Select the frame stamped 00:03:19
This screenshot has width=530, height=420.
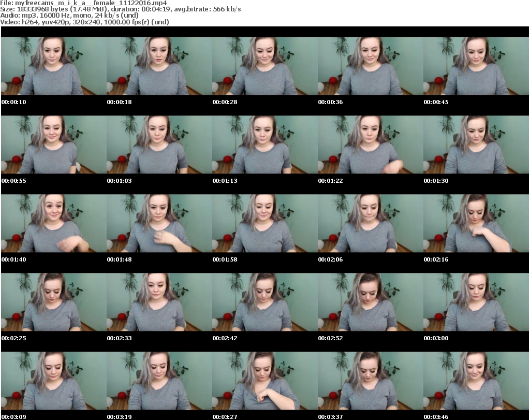click(x=159, y=381)
